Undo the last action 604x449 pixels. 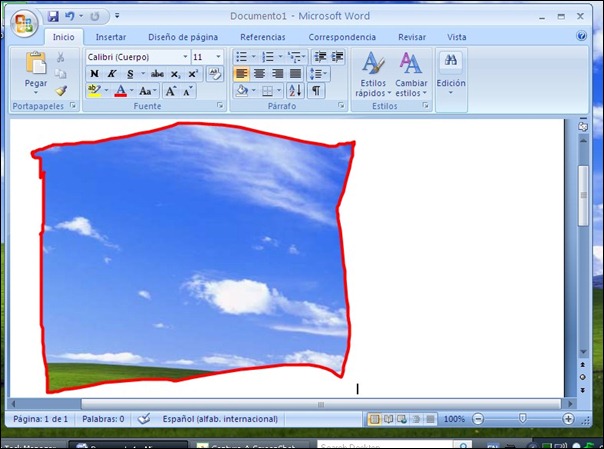pyautogui.click(x=70, y=16)
